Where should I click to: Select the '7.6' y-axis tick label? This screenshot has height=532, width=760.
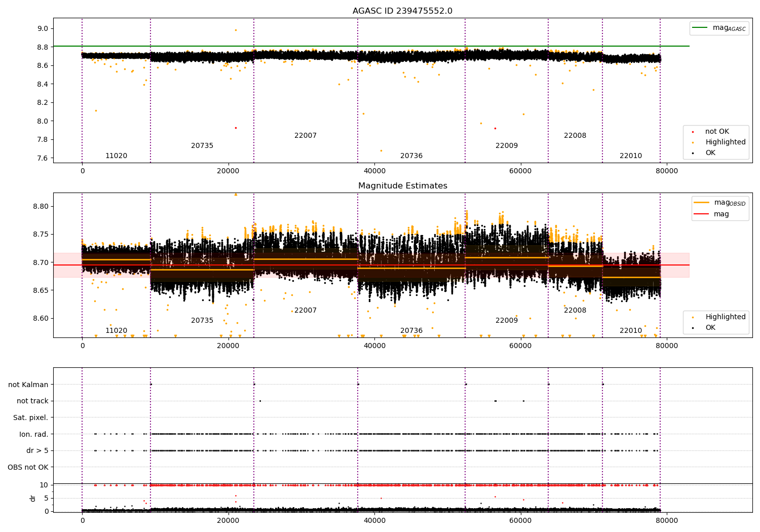point(43,158)
